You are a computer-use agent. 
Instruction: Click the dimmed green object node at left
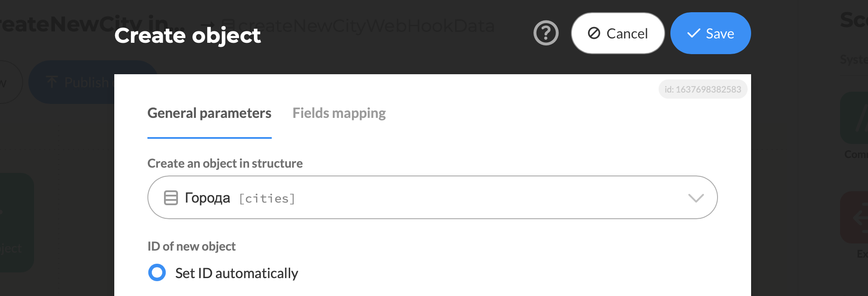point(17,223)
